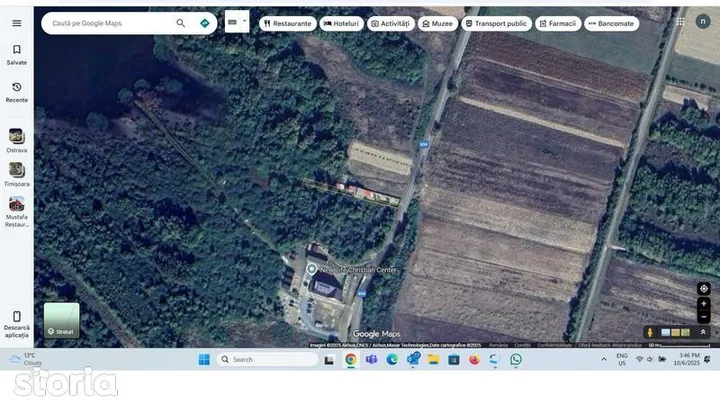Open Firefox from the taskbar
This screenshot has height=405, width=720.
474,360
